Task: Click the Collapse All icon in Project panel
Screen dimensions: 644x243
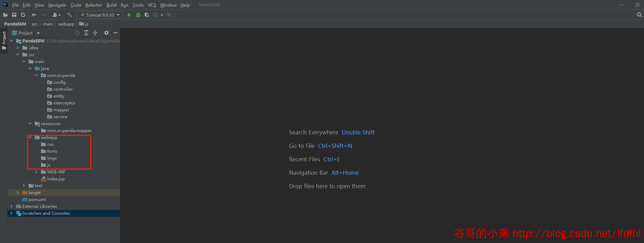Action: coord(95,33)
